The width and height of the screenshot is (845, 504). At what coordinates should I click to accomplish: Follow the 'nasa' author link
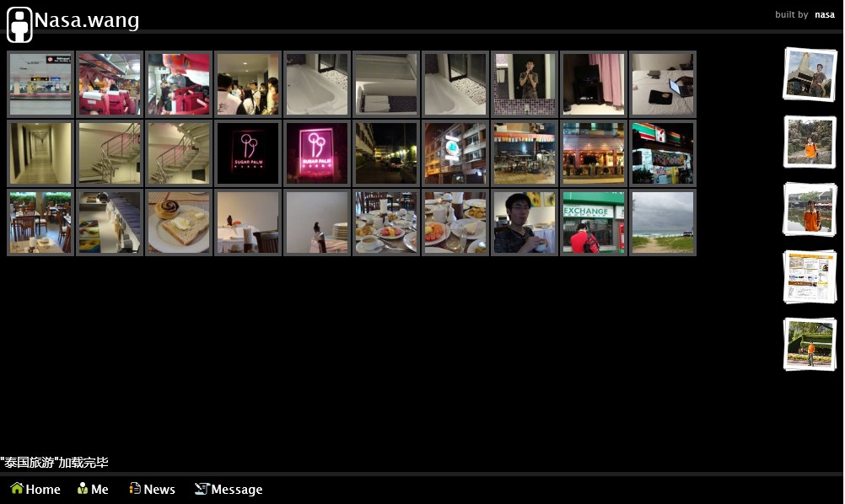pos(825,14)
